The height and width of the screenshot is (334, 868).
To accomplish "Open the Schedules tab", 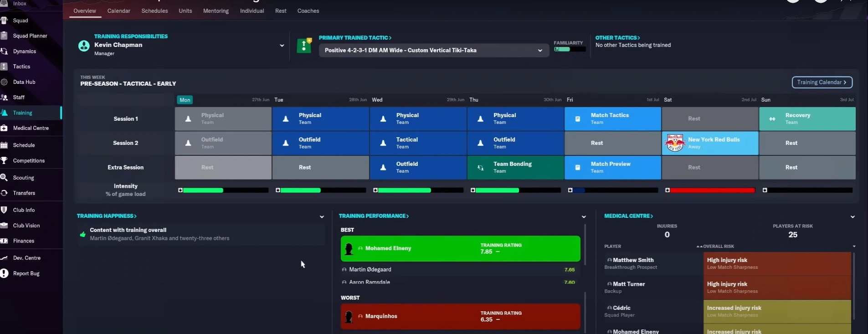I will 154,11.
